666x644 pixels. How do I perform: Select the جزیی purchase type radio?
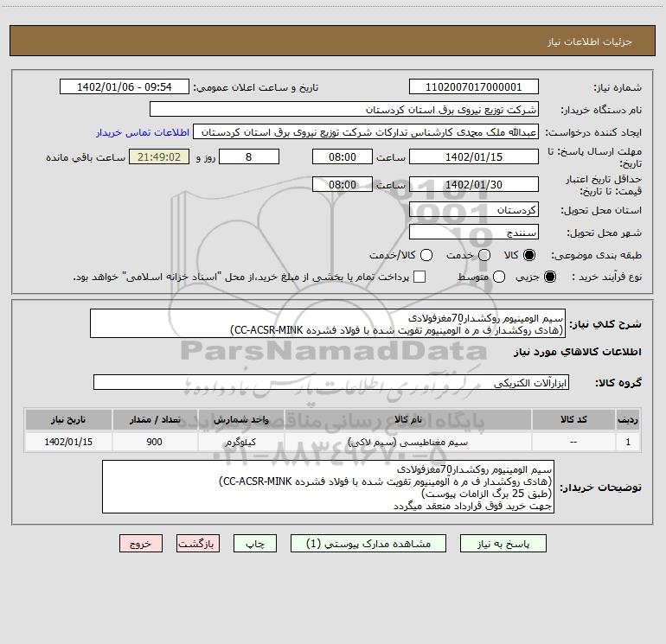click(549, 277)
